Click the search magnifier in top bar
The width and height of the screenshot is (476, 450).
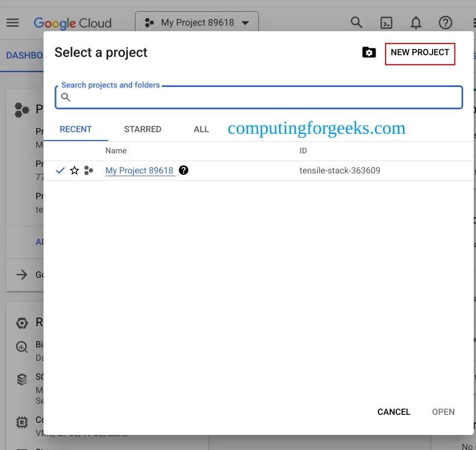point(357,22)
